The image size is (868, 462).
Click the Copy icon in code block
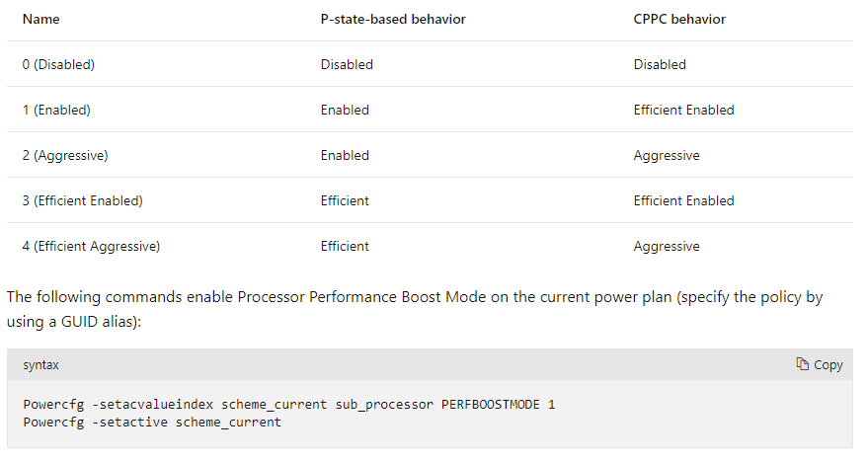pos(802,364)
